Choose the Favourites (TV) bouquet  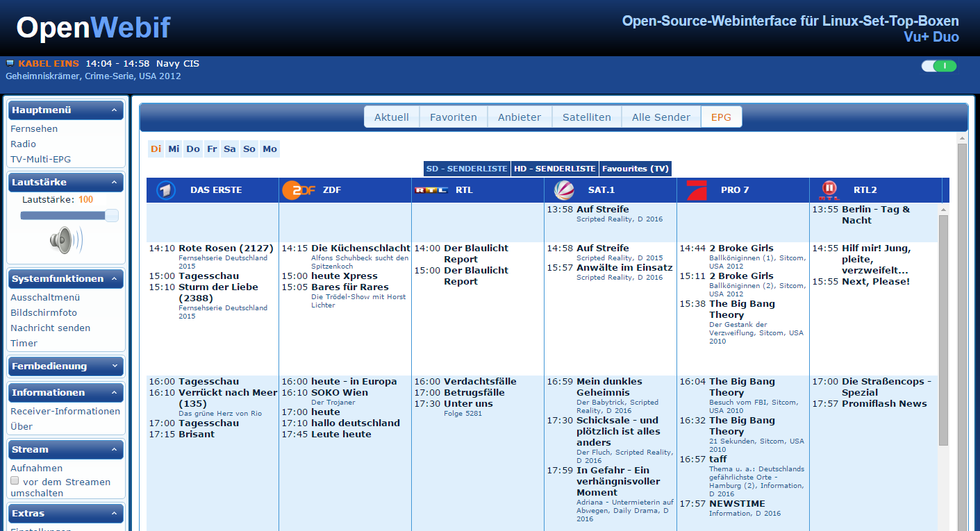(x=636, y=169)
